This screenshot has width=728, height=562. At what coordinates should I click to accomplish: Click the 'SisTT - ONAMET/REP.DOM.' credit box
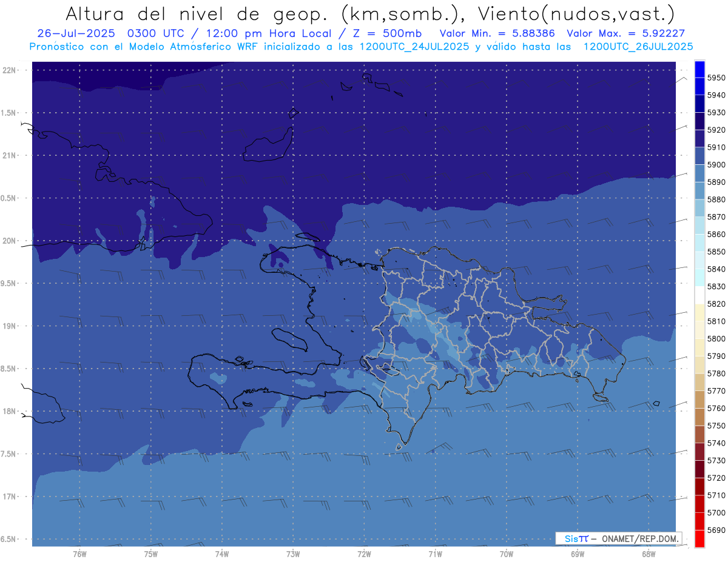coord(618,538)
